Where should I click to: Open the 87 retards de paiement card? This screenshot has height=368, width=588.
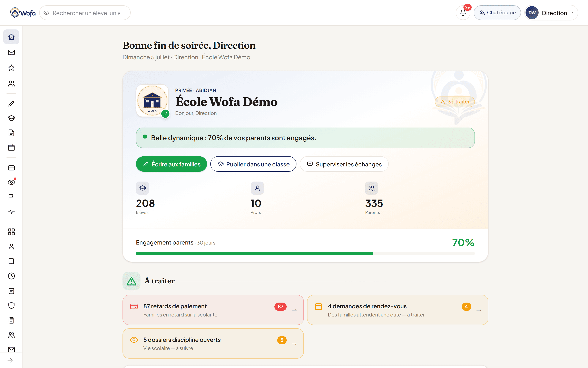[x=213, y=310]
